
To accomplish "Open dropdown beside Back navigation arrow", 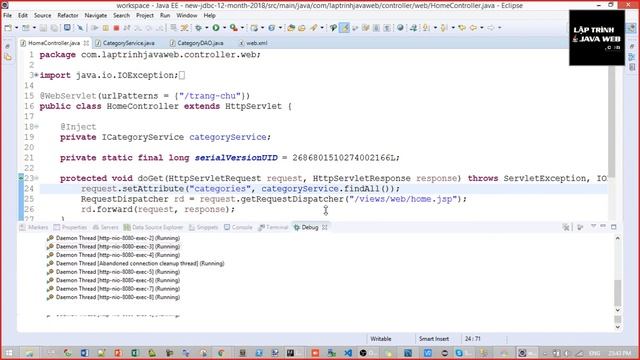I will pyautogui.click(x=482, y=28).
